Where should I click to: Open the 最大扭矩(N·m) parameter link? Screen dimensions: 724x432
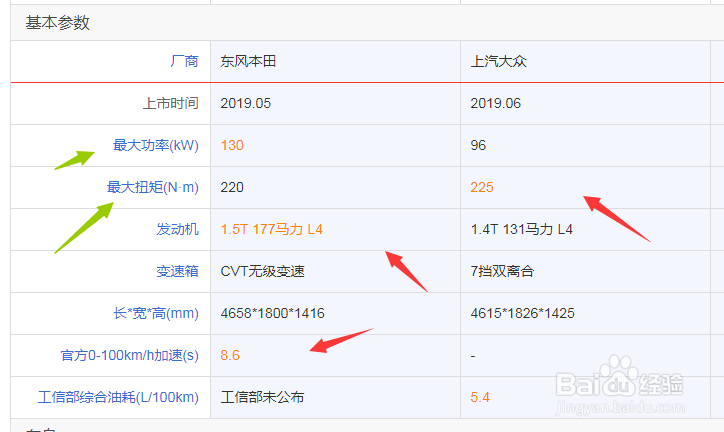[153, 187]
